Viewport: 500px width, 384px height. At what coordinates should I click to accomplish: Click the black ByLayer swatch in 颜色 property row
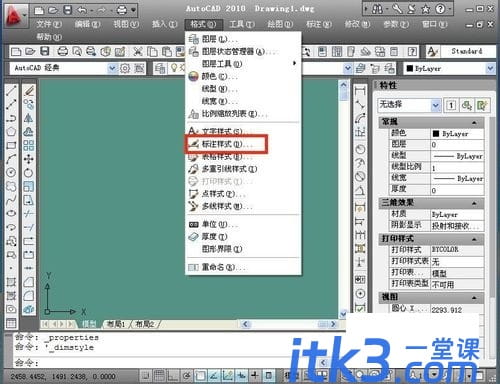coord(435,134)
